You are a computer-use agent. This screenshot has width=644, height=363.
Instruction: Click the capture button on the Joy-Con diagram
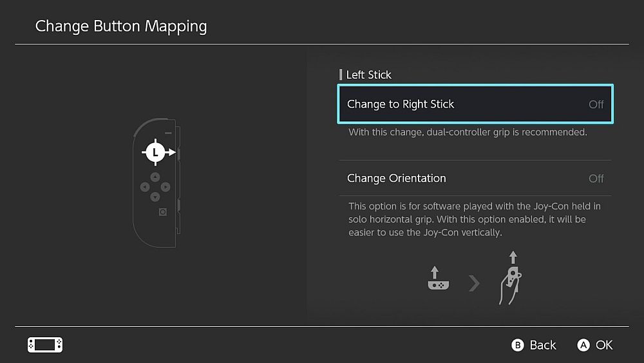click(163, 211)
